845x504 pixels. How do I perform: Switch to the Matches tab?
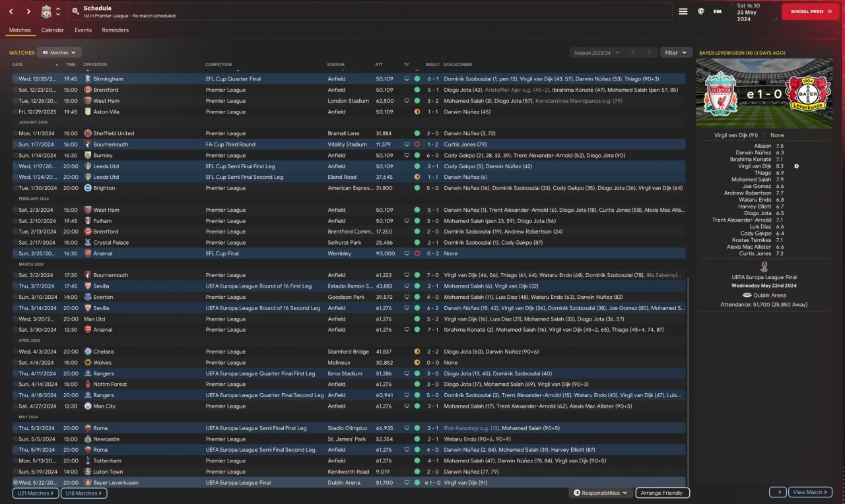[20, 30]
